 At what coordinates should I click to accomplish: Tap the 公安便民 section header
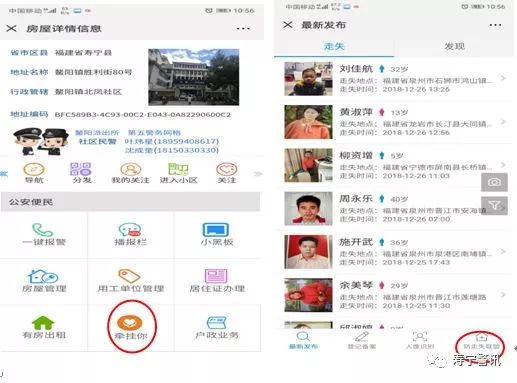tap(130, 202)
